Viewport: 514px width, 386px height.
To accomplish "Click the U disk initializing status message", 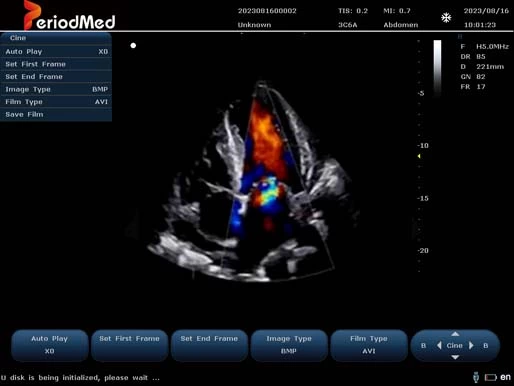I will pyautogui.click(x=80, y=378).
